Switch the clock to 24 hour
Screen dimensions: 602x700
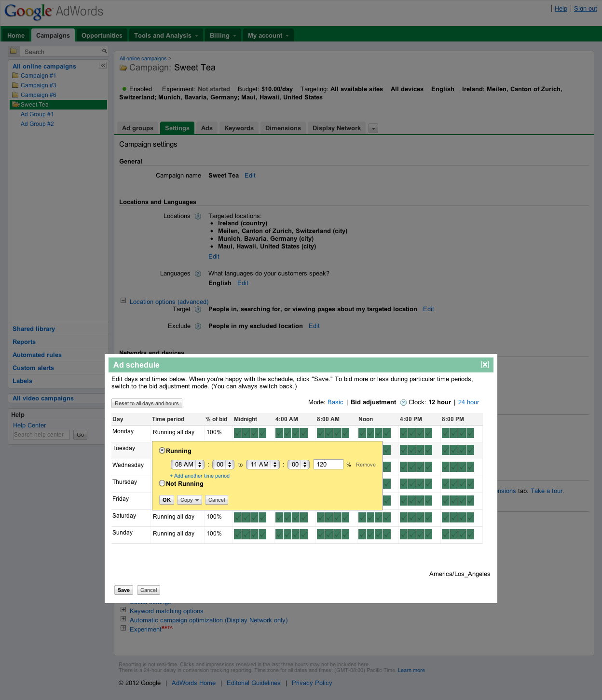coord(469,402)
